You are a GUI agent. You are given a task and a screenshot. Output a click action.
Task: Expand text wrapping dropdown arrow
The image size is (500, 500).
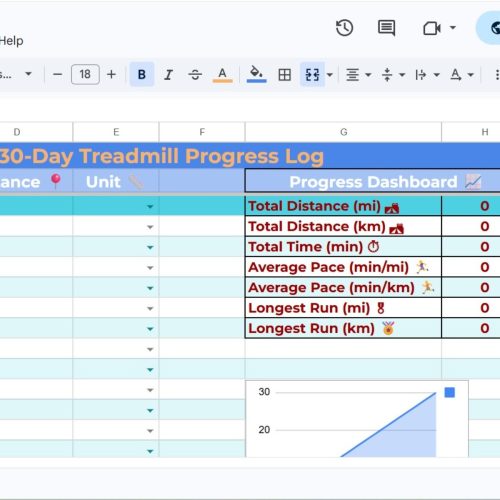(x=437, y=75)
